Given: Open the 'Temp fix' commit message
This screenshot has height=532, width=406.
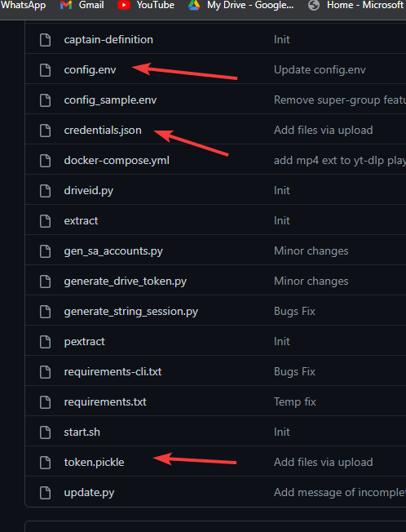Looking at the screenshot, I should [x=295, y=402].
